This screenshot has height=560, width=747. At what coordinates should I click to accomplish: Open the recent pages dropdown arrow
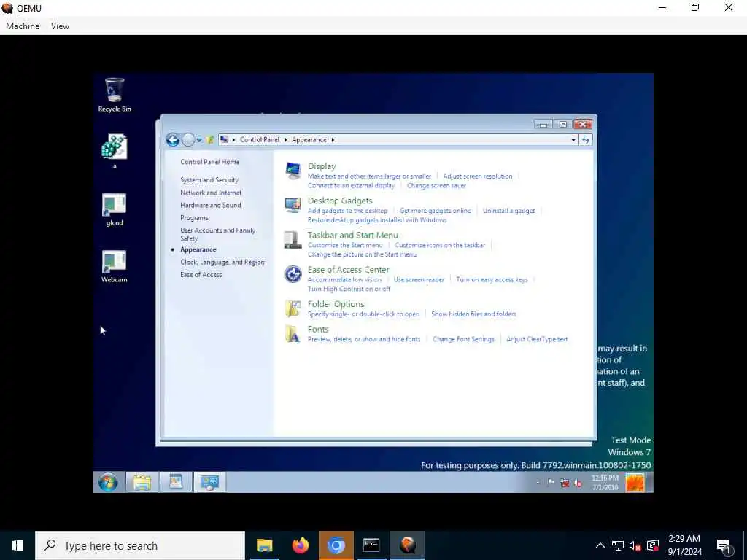click(199, 140)
